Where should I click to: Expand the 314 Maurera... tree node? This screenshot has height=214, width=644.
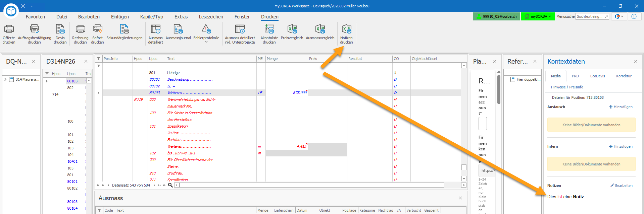[x=5, y=79]
